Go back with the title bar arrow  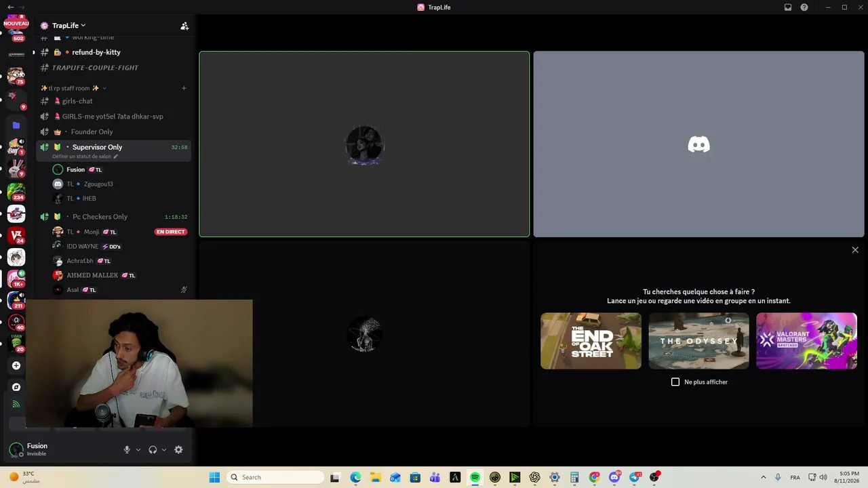click(x=10, y=7)
